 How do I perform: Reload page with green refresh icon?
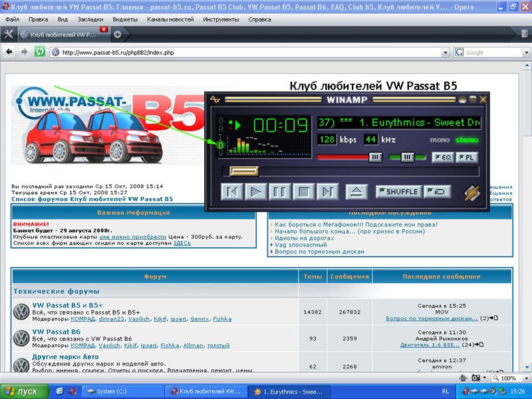40,52
